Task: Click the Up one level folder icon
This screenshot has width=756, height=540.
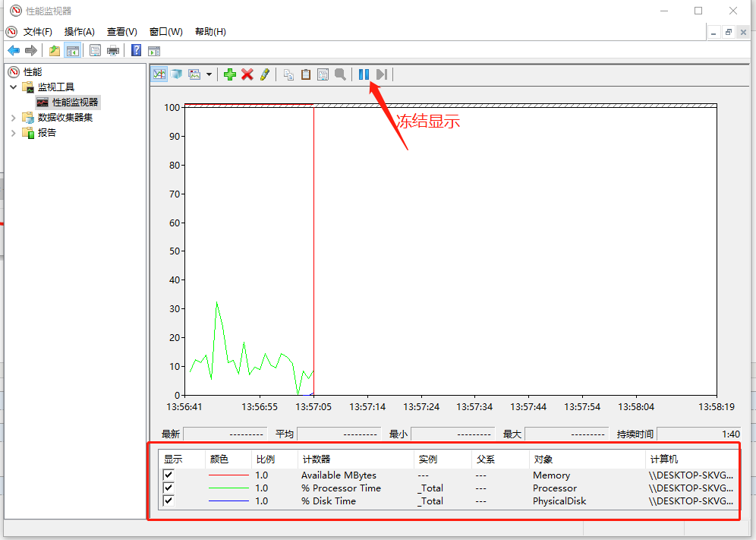Action: (55, 50)
